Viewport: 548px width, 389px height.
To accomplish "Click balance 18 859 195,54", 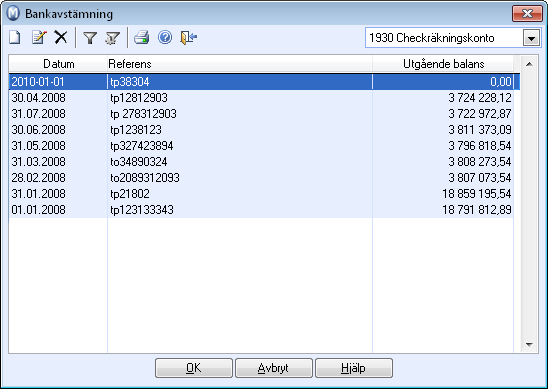I will pyautogui.click(x=477, y=194).
